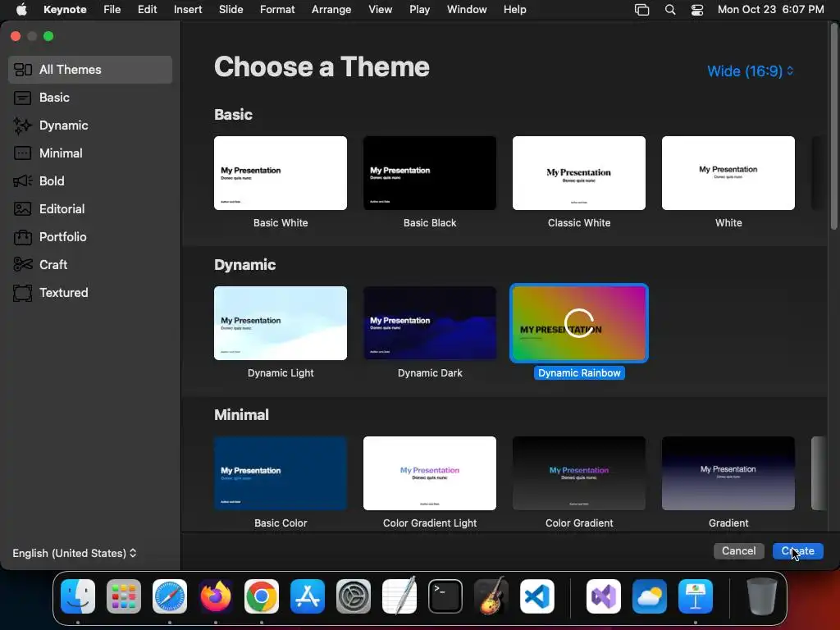The image size is (840, 630).
Task: Select the White theme thumbnail
Action: click(728, 173)
